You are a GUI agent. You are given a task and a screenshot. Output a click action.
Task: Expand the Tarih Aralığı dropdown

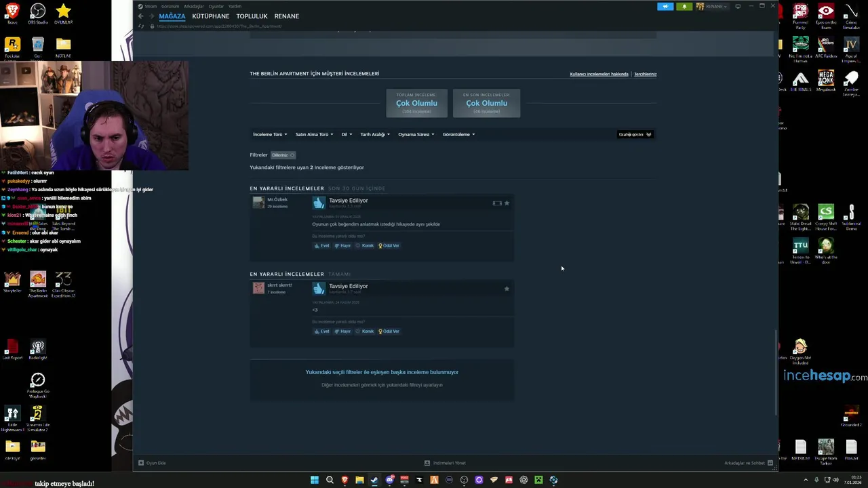(375, 134)
